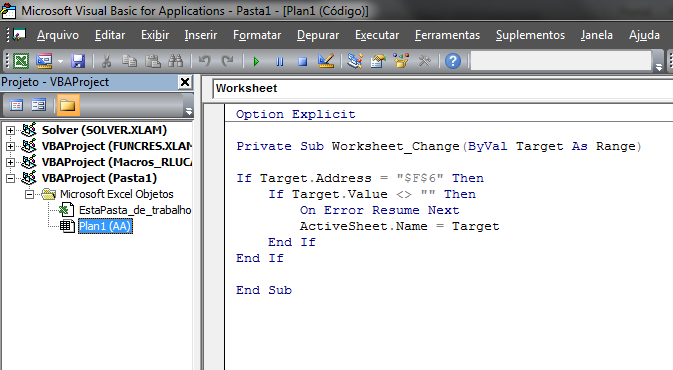Open the Executar menu
The image size is (673, 370).
pyautogui.click(x=377, y=35)
